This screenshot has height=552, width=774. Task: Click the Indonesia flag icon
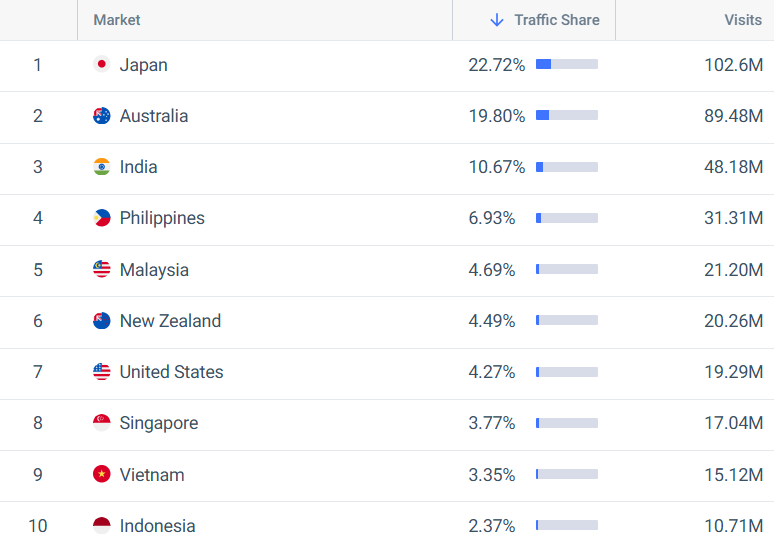pos(102,525)
